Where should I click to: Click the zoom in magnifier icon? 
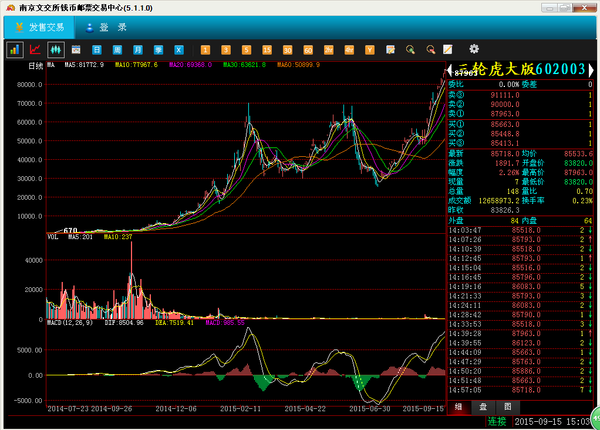tap(411, 50)
